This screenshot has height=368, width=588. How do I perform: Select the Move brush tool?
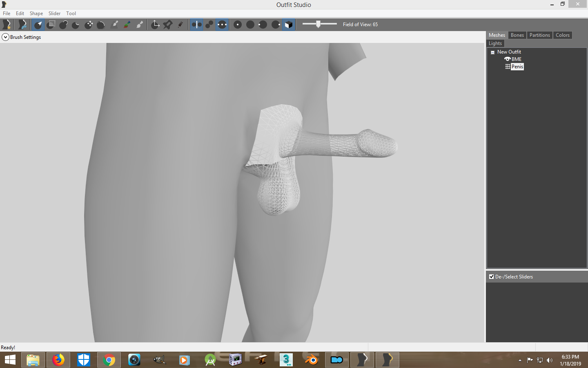[89, 25]
